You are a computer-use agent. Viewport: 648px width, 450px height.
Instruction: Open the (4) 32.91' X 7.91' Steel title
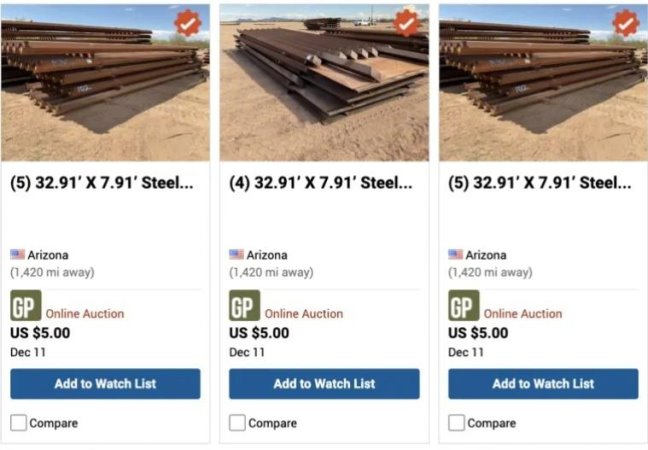(x=320, y=183)
